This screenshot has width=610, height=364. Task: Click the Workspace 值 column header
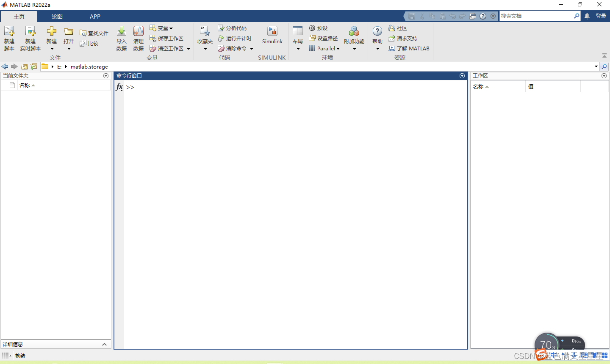[x=553, y=86]
